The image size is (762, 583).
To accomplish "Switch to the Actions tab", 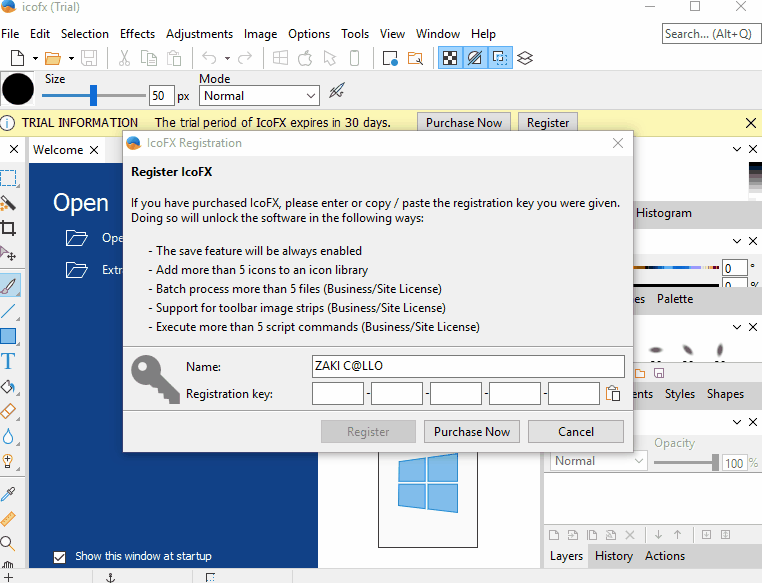I will [x=665, y=556].
